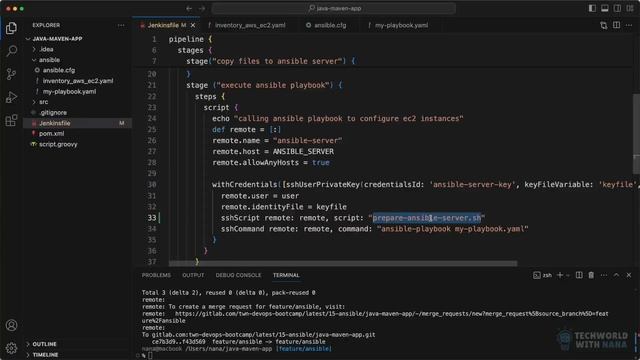Open terminal panel more actions ellipsis
The image size is (640, 360).
[604, 275]
